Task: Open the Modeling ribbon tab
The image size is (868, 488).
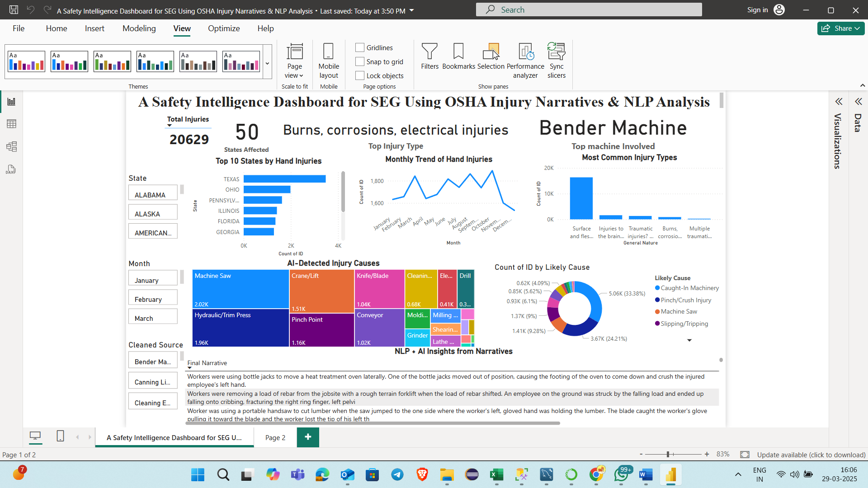Action: [x=139, y=28]
